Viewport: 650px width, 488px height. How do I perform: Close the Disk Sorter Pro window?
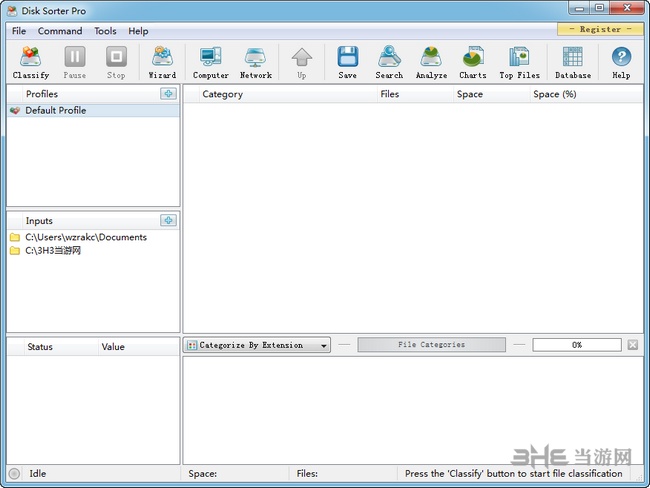click(x=627, y=8)
